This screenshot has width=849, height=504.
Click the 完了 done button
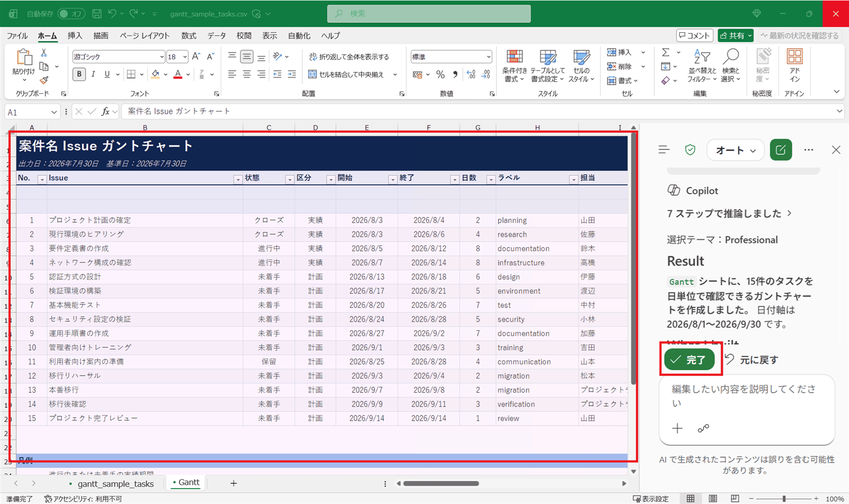689,360
